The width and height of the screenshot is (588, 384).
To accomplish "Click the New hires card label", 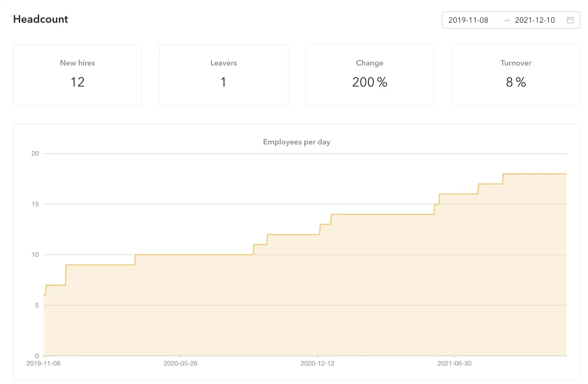I will [x=77, y=63].
